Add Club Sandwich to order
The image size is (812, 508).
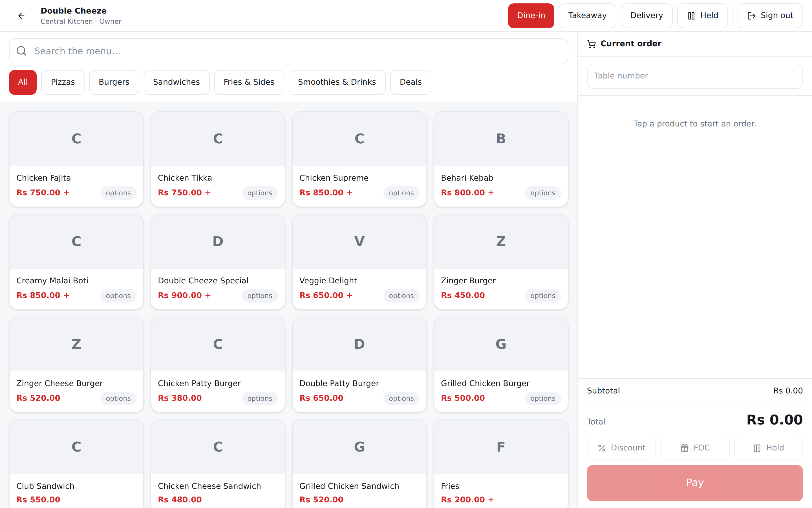(76, 464)
